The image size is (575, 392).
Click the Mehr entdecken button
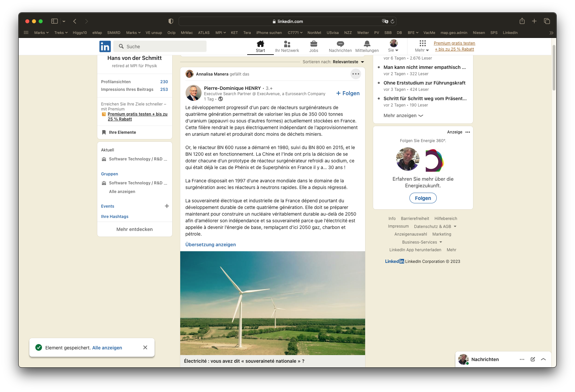pos(135,229)
